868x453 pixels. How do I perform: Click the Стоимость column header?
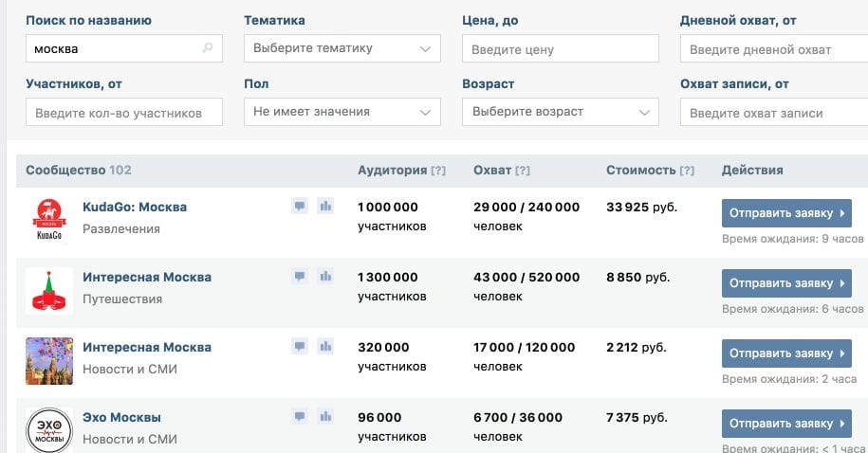(641, 171)
